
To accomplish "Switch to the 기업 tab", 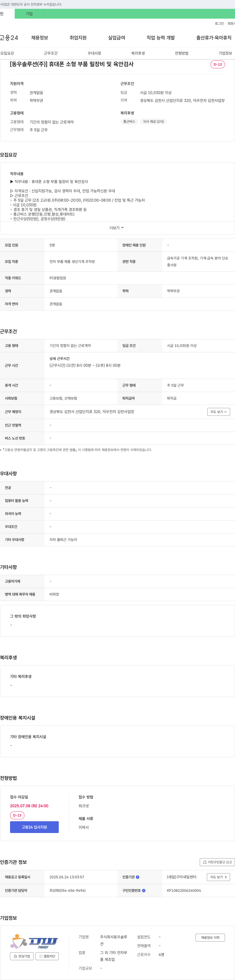I will click(x=29, y=14).
